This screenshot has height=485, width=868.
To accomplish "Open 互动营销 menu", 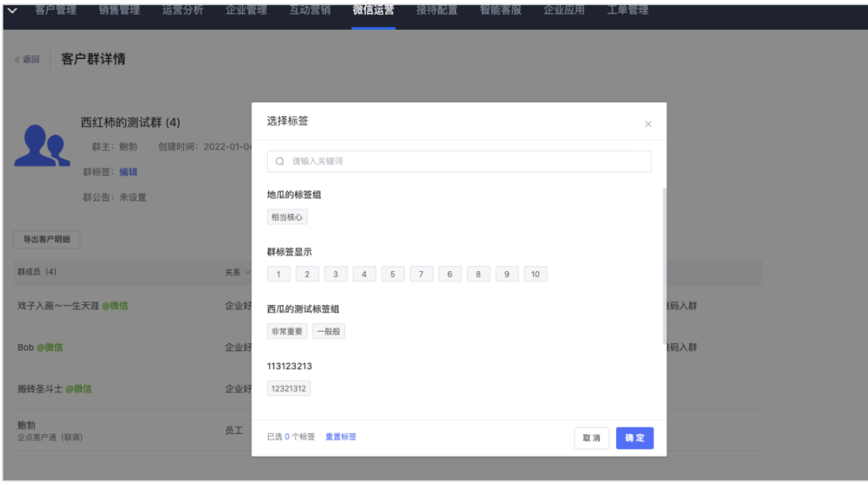I will click(x=310, y=10).
